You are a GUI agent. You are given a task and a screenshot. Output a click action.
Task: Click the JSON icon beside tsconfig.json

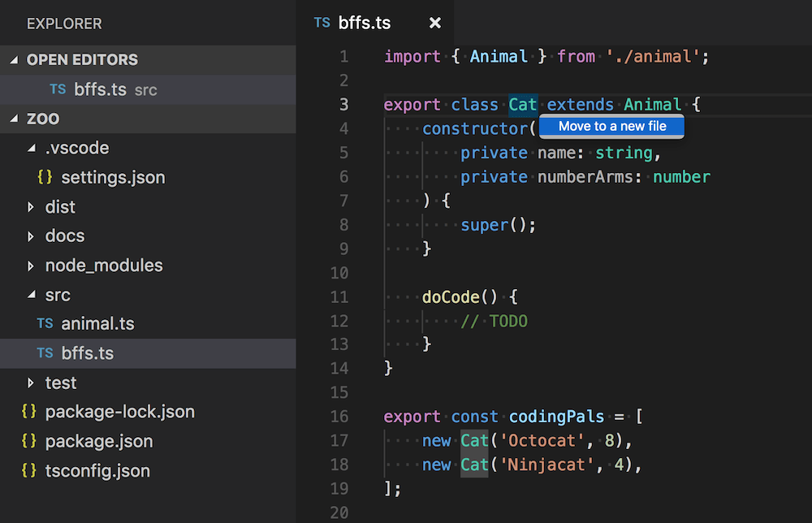pyautogui.click(x=30, y=470)
